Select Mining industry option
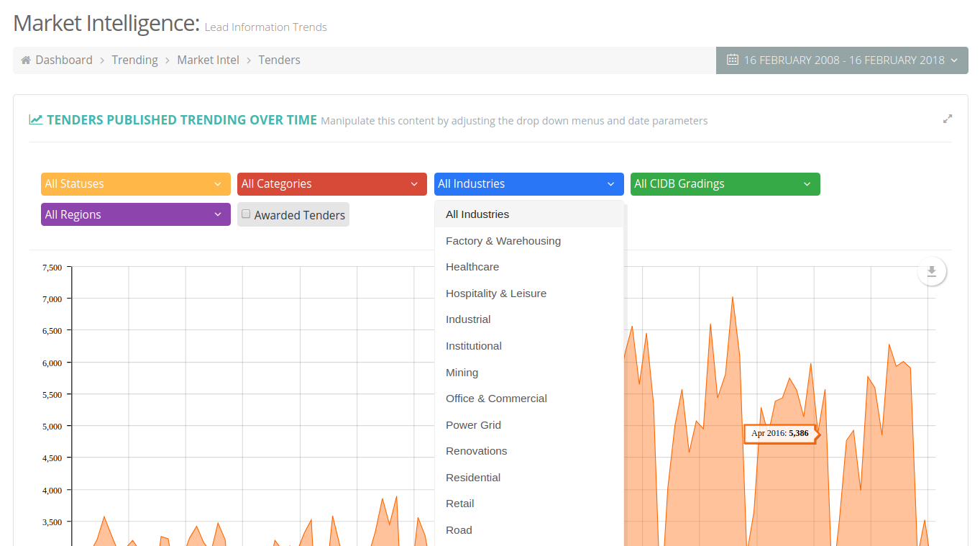The width and height of the screenshot is (980, 546). click(528, 373)
